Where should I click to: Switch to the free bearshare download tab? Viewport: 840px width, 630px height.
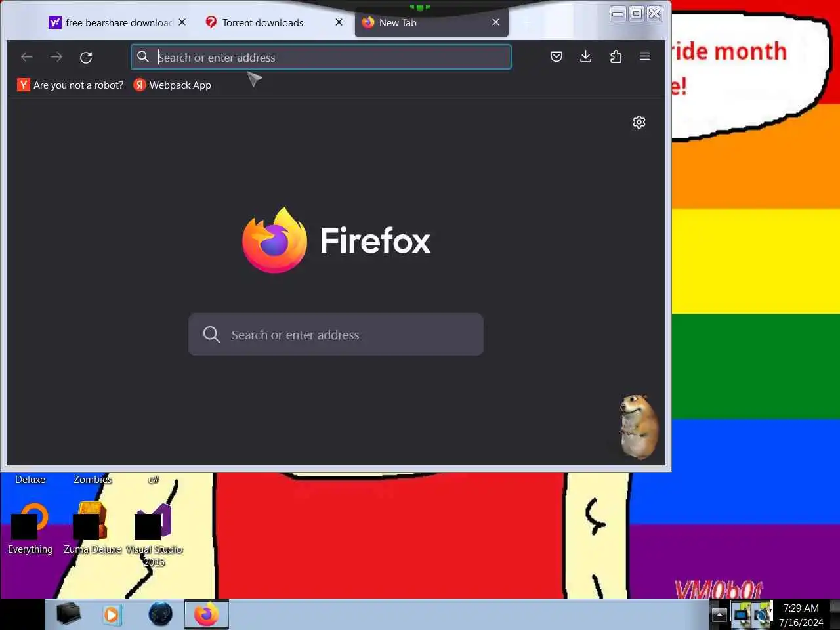click(x=117, y=22)
